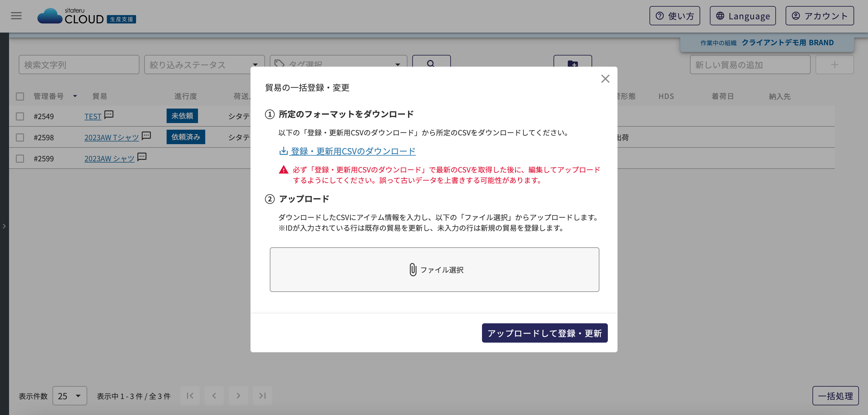The width and height of the screenshot is (868, 415).
Task: Check the row #2599 checkbox
Action: pyautogui.click(x=20, y=159)
